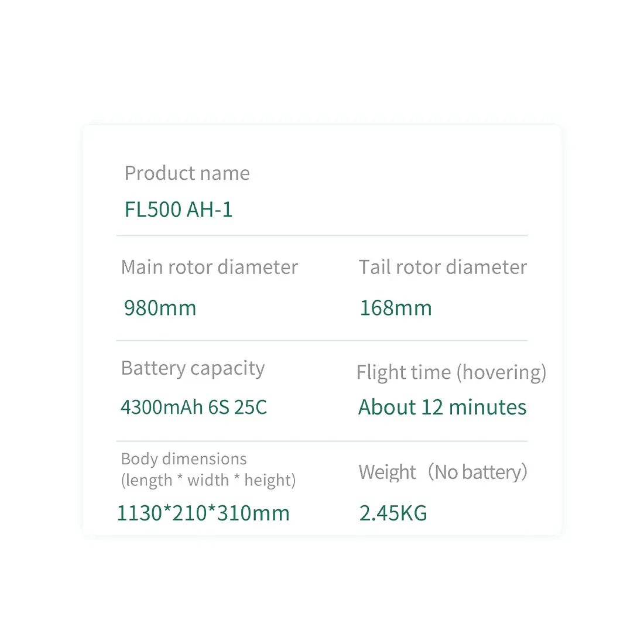The image size is (644, 644).
Task: Select the About 12 minutes value
Action: 443,407
